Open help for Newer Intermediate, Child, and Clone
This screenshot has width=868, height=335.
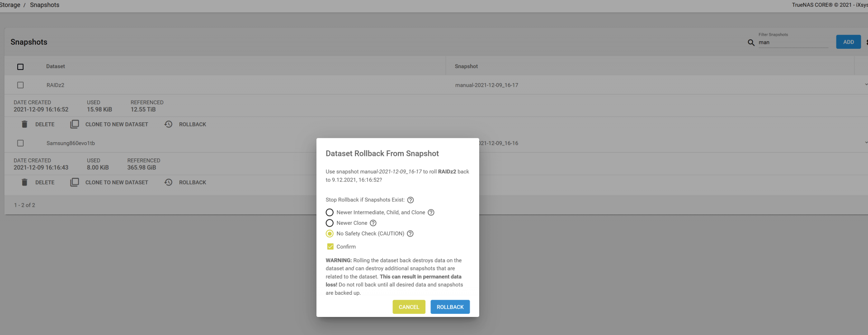[431, 213]
